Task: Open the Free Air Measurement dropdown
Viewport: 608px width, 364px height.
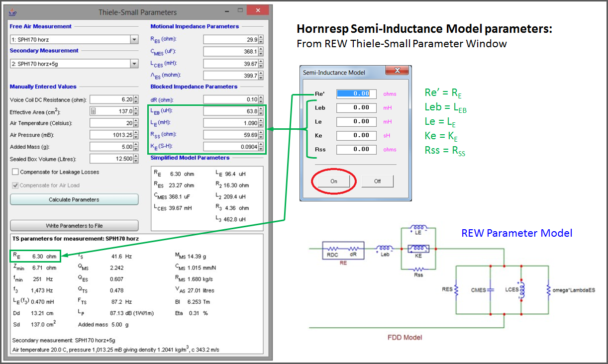Action: 134,39
